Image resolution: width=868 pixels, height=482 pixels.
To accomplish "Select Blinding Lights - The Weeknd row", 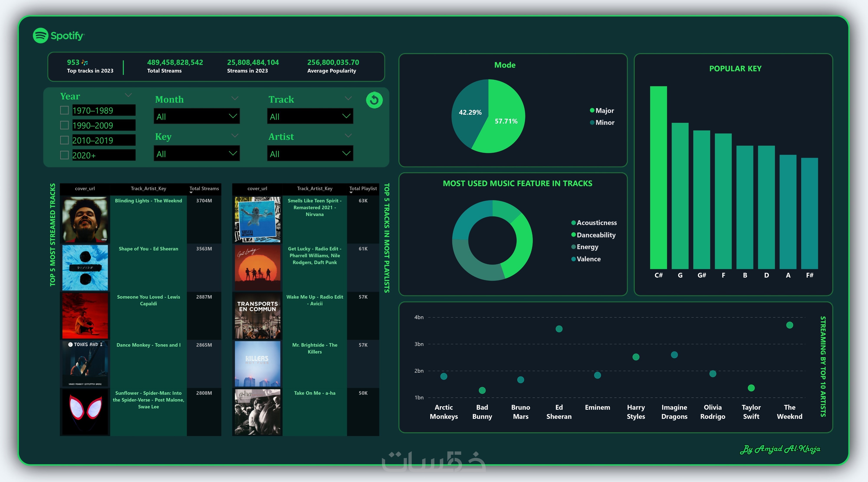I will pyautogui.click(x=148, y=201).
